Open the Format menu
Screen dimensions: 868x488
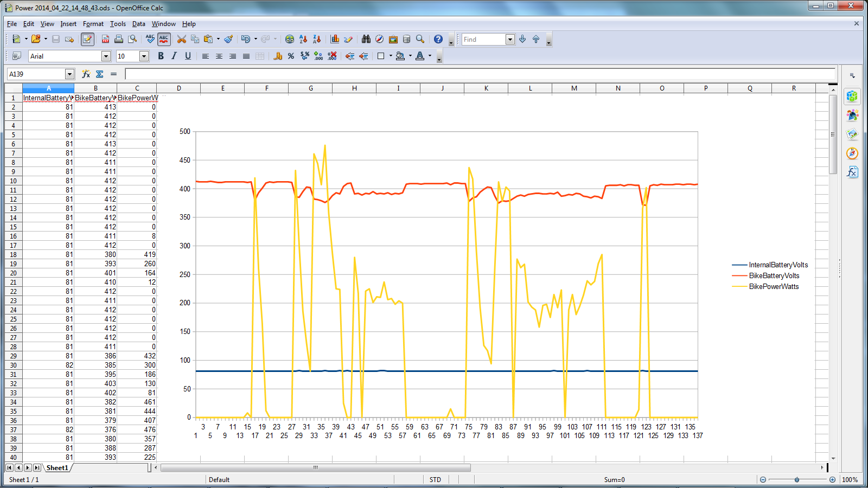(93, 24)
